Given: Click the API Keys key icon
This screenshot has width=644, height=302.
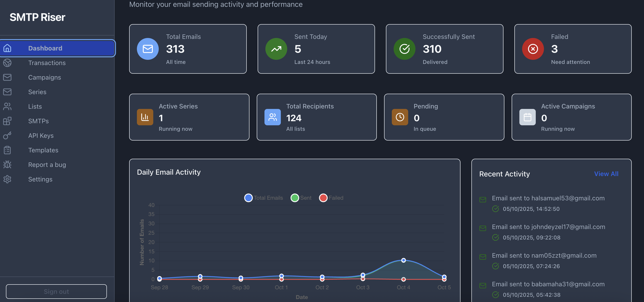Looking at the screenshot, I should [7, 136].
